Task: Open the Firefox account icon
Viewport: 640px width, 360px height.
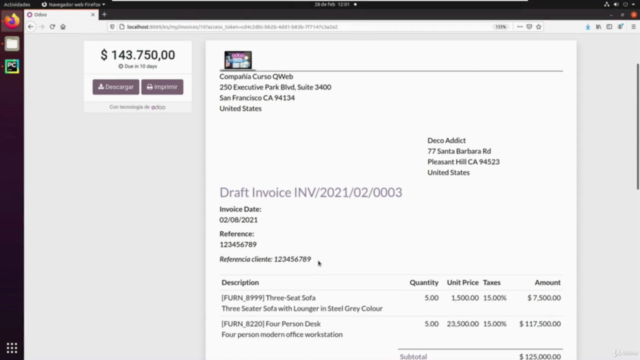Action: coord(620,27)
